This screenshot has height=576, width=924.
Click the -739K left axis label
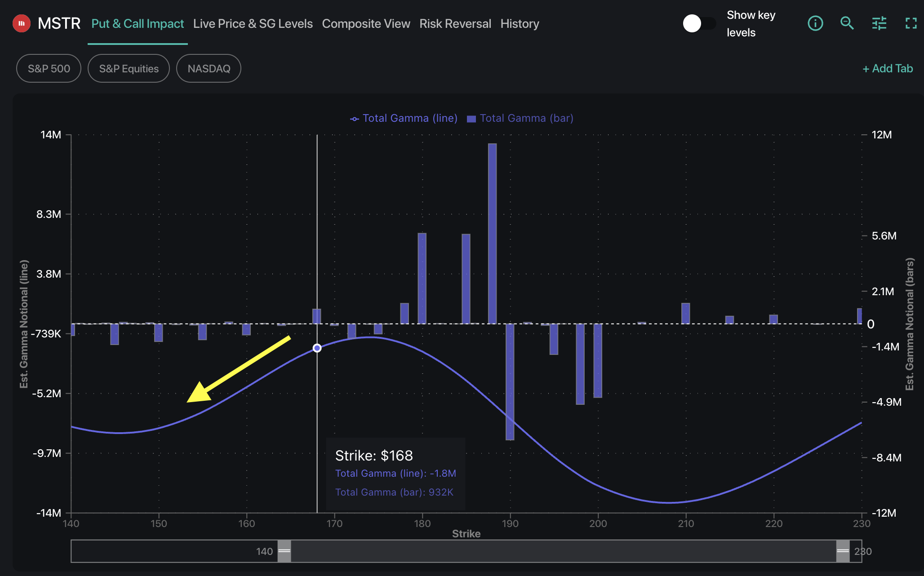pos(45,334)
